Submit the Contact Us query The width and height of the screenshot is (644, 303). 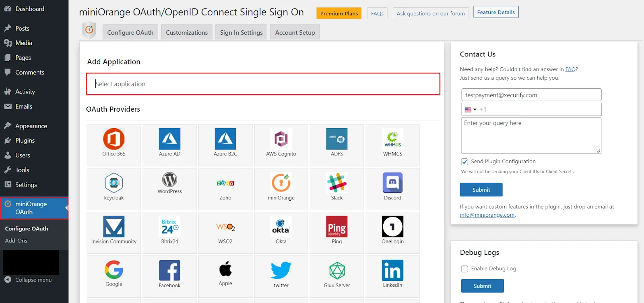[481, 190]
